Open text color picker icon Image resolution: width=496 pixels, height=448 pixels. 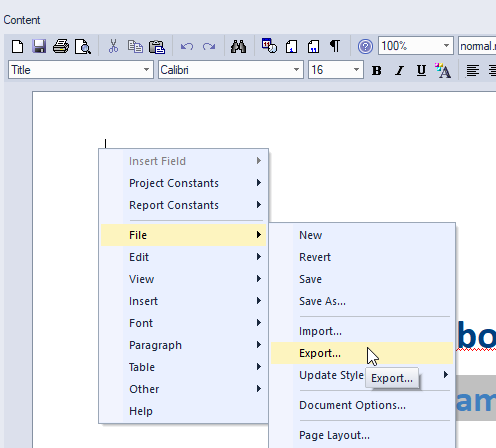click(x=443, y=70)
